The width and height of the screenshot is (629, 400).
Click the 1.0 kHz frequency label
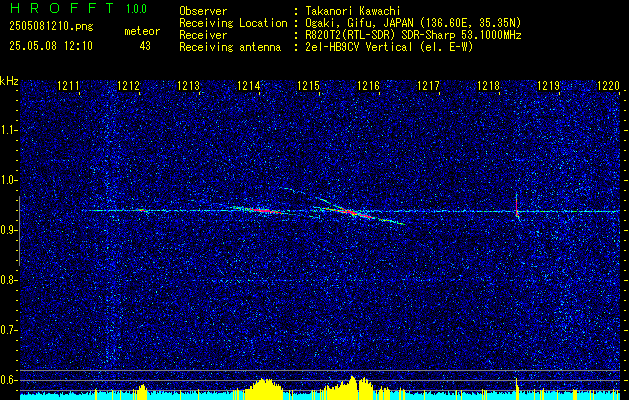[7, 180]
